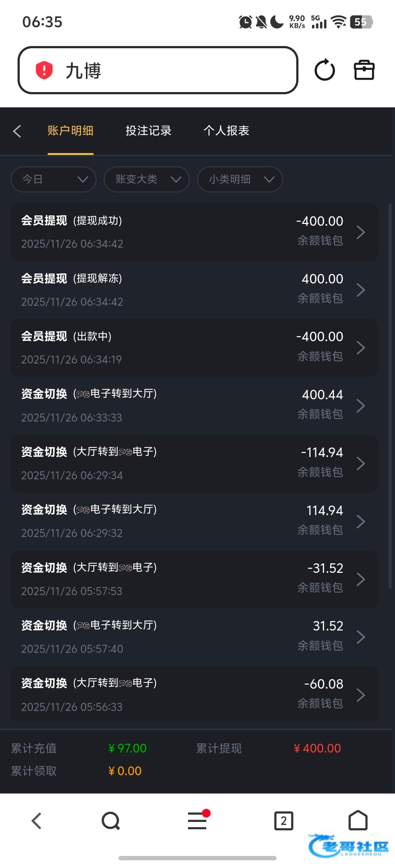Open the browser search icon
This screenshot has height=868, width=395.
[111, 821]
